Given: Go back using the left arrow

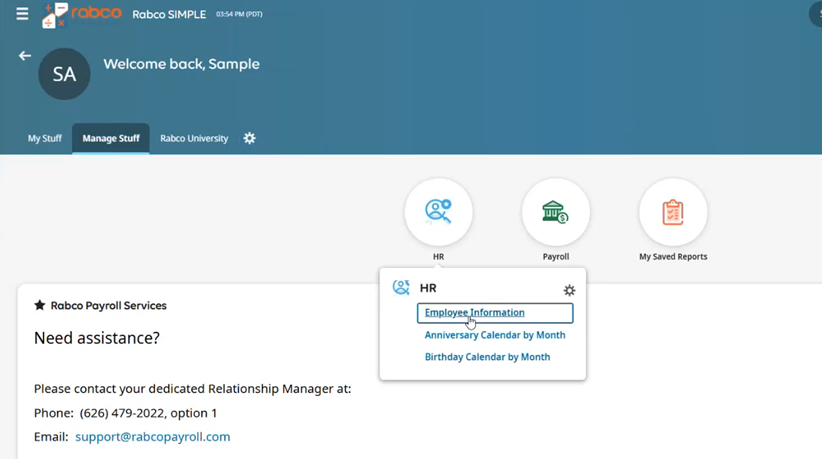Looking at the screenshot, I should click(25, 56).
